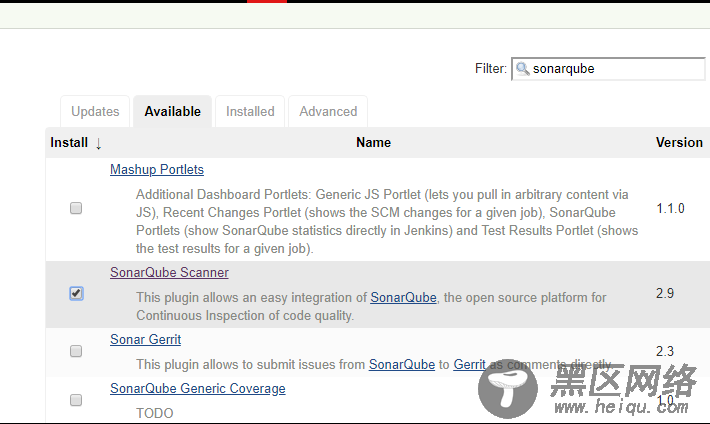Uncheck the SonarQube Scanner install checkbox
710x424 pixels.
76,293
